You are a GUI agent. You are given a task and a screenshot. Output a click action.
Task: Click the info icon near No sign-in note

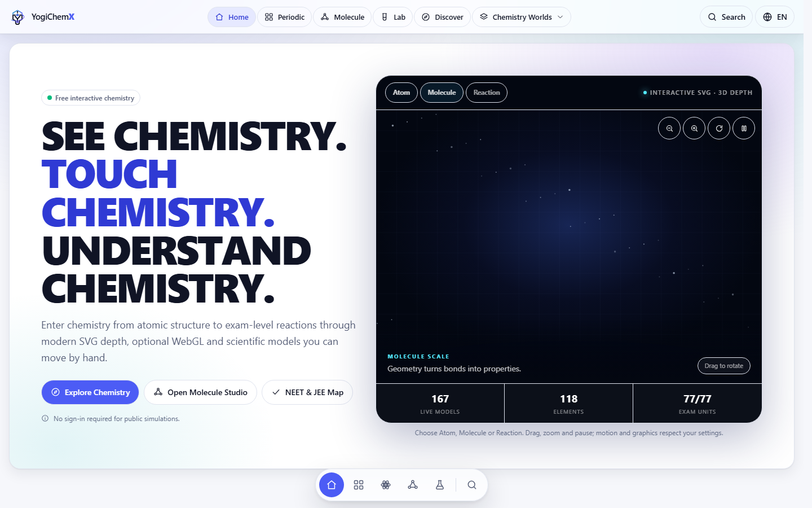(x=45, y=418)
